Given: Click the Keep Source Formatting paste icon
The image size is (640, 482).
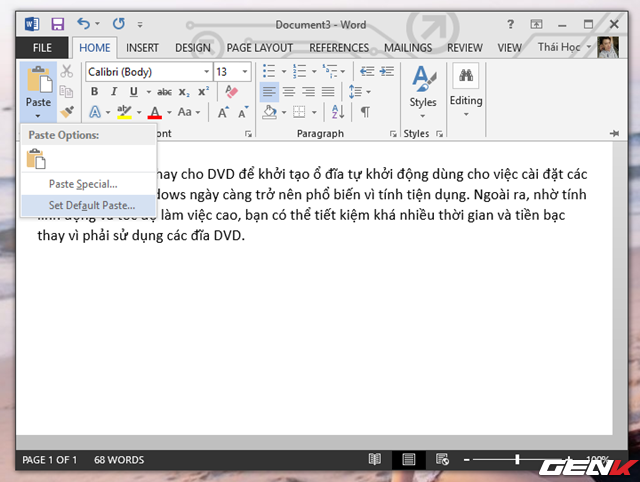Looking at the screenshot, I should tap(36, 158).
